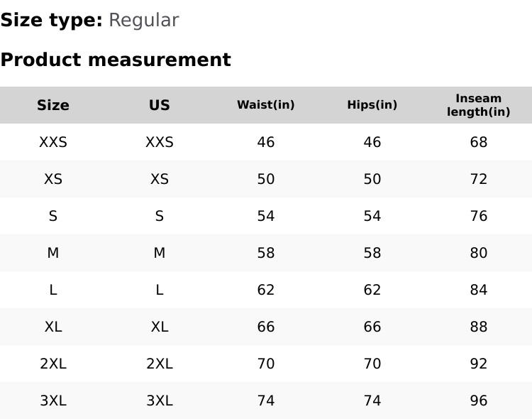
Task: Select the waist value 54
Action: click(266, 216)
